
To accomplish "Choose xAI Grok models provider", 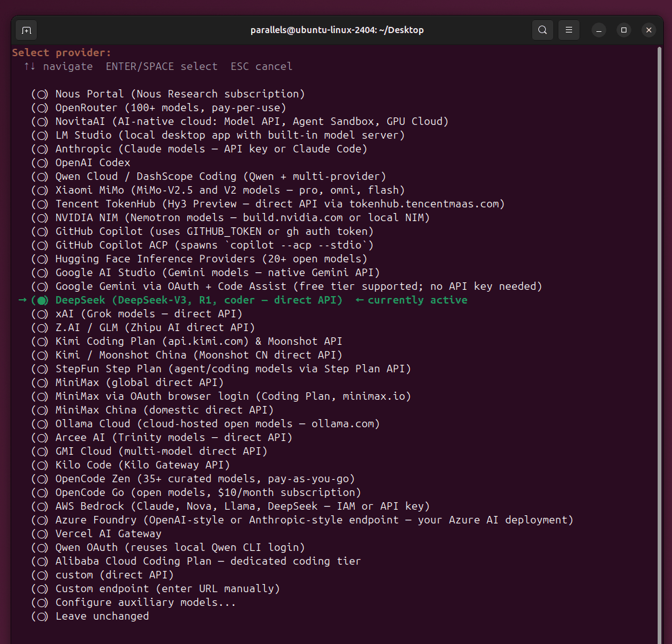I will tap(137, 314).
